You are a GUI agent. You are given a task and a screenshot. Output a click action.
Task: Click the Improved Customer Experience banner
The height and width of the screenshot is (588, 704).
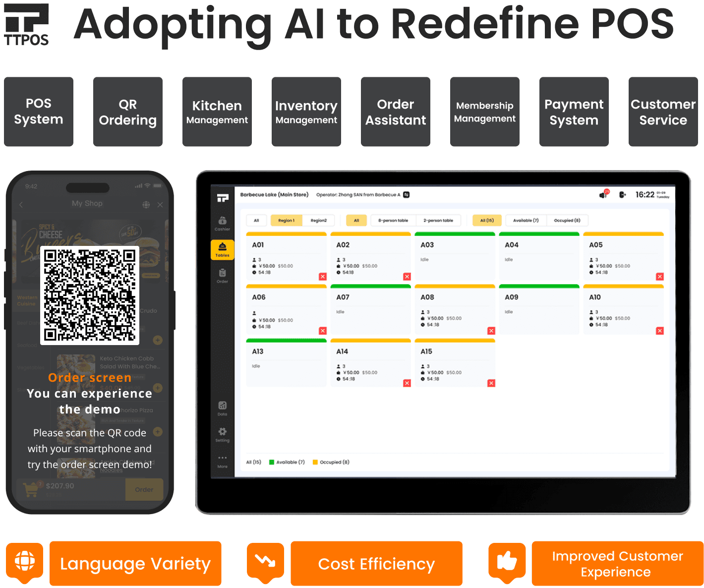coord(618,564)
